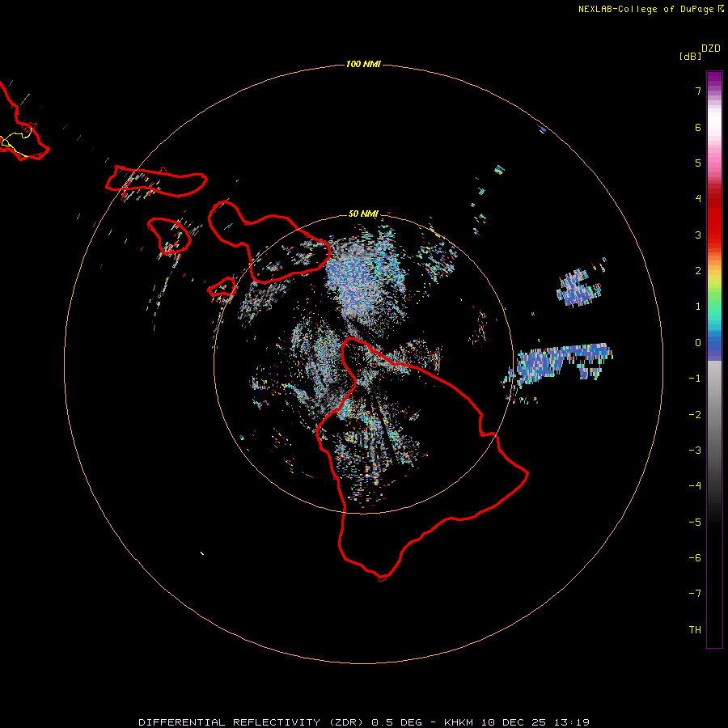This screenshot has width=728, height=728.
Task: Click the 5 value on the color scale
Action: pos(698,163)
